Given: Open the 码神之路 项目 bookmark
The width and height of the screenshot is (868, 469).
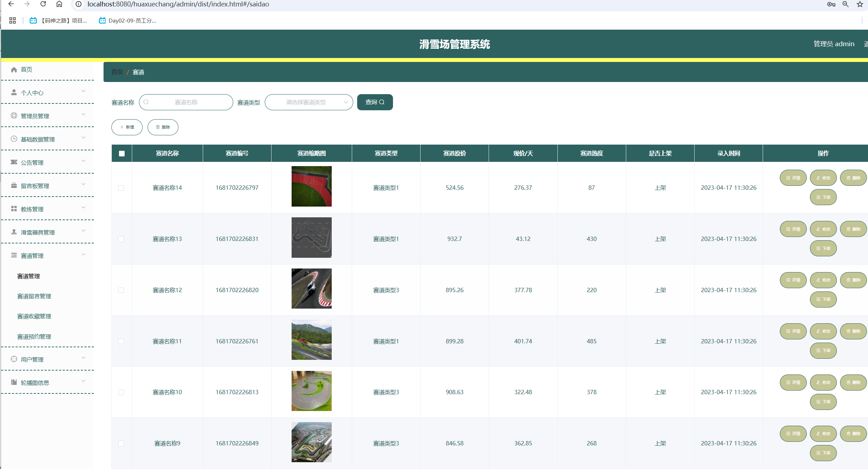Looking at the screenshot, I should point(58,20).
